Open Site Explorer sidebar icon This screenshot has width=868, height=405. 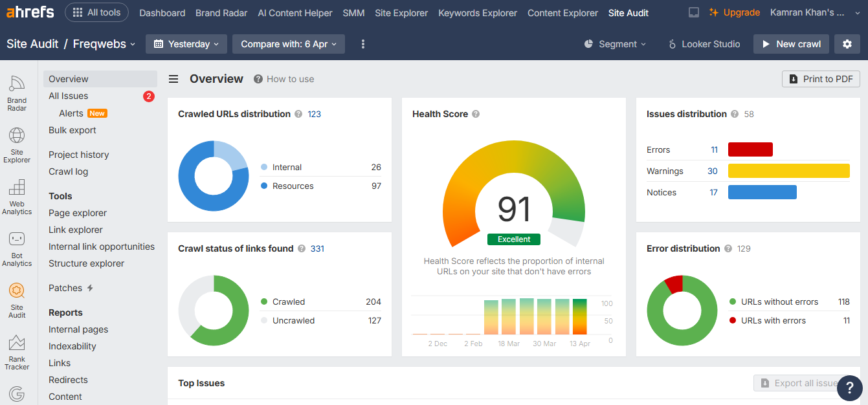(x=17, y=145)
